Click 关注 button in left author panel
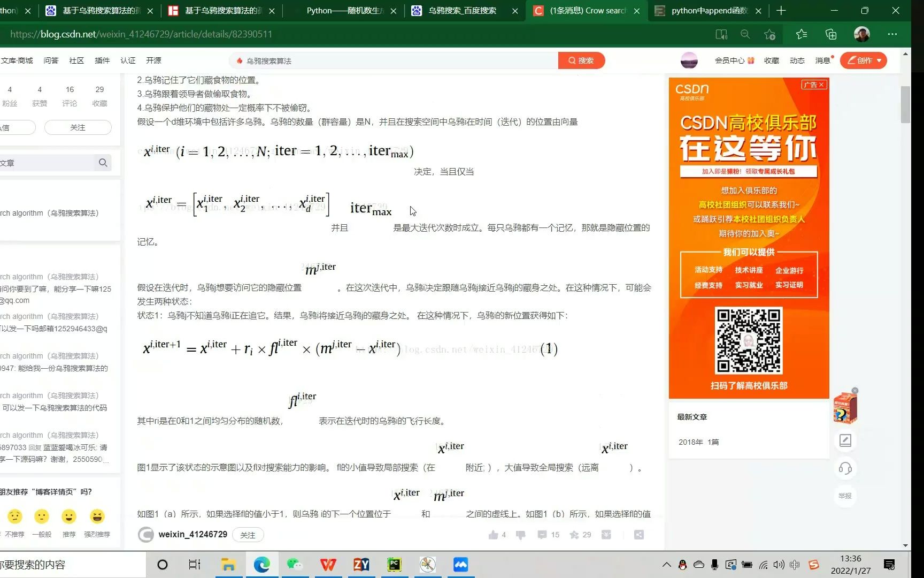Image resolution: width=924 pixels, height=578 pixels. (x=78, y=127)
